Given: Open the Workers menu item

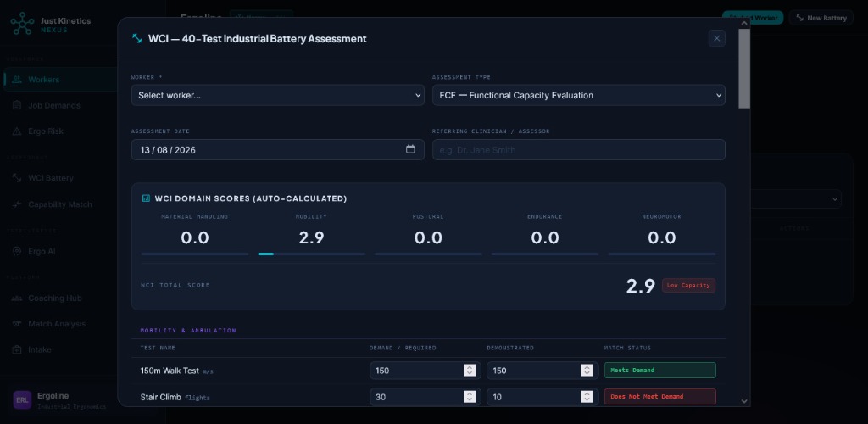Looking at the screenshot, I should pyautogui.click(x=58, y=80).
